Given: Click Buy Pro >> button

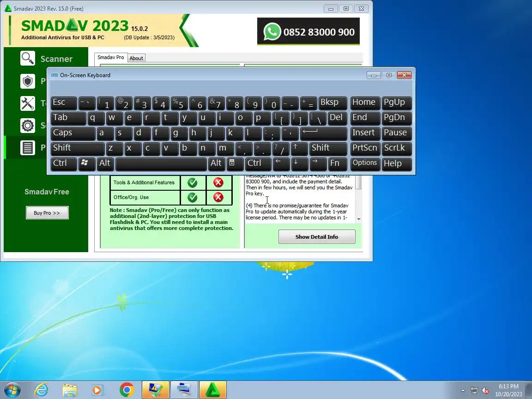Looking at the screenshot, I should tap(47, 213).
